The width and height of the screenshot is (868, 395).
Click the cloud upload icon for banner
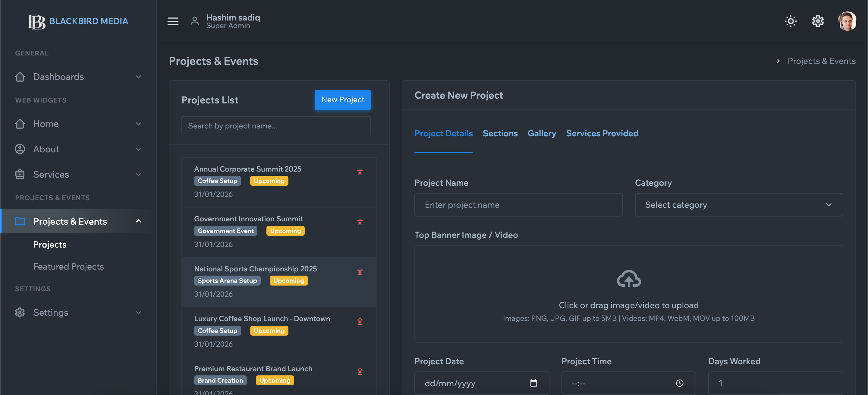(629, 278)
